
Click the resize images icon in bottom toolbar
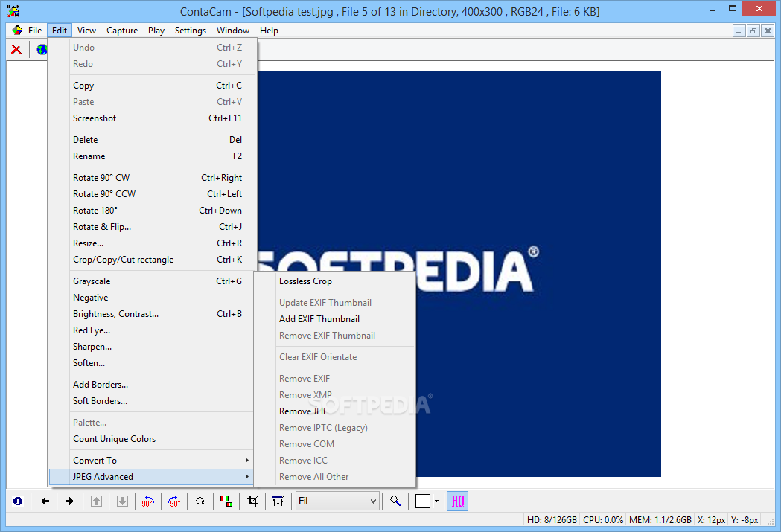coord(226,501)
